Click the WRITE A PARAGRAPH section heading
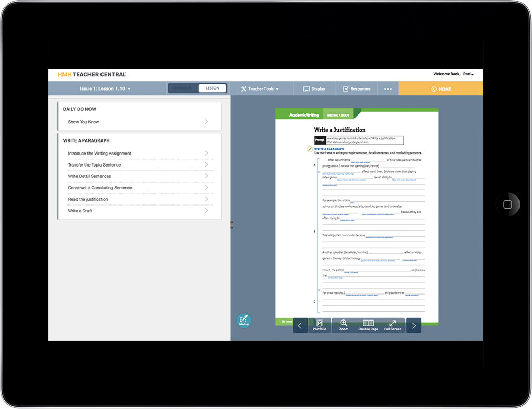Viewport: 532px width, 409px height. 86,140
